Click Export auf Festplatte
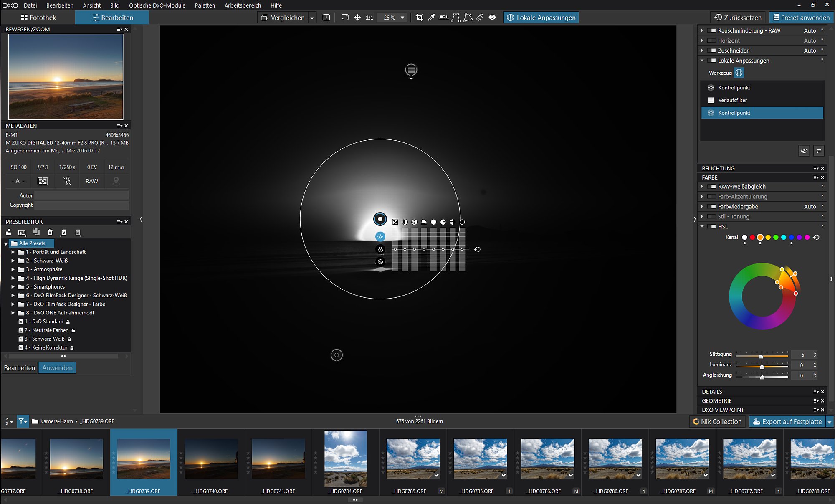 [787, 422]
